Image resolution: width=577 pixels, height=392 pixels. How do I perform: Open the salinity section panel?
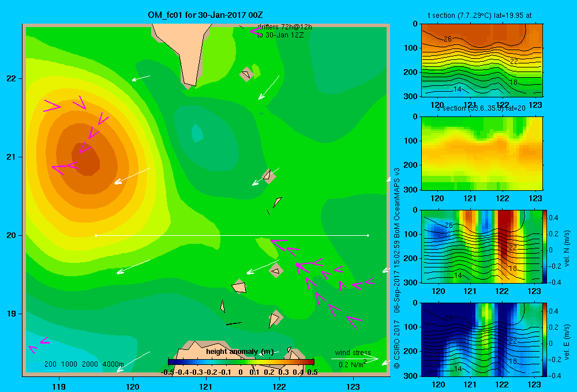tap(482, 153)
